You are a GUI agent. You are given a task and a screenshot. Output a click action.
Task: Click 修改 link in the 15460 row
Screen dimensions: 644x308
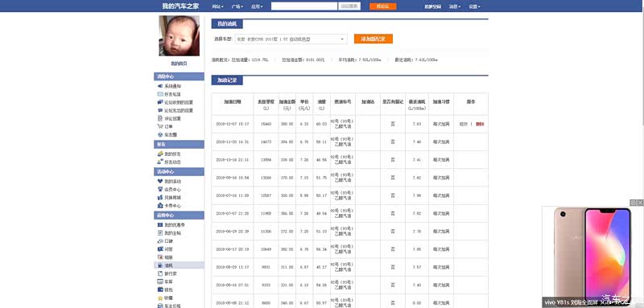tap(464, 124)
